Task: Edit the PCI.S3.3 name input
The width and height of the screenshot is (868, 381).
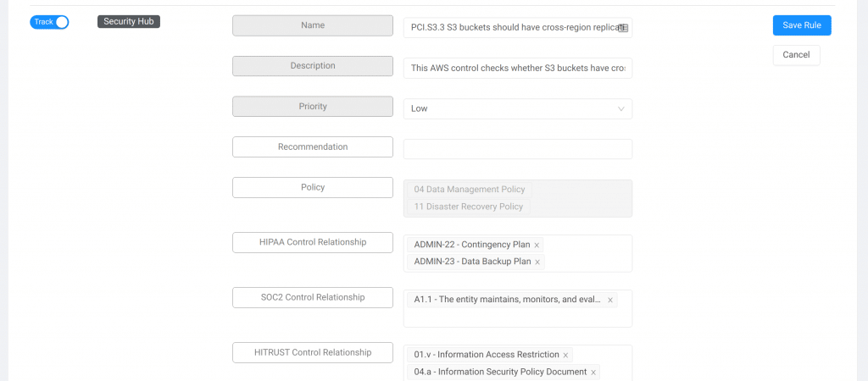Action: 518,27
